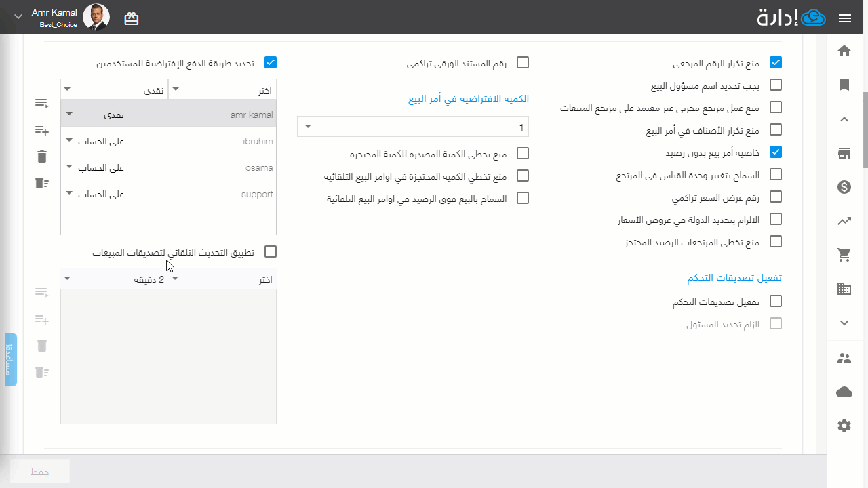Viewport: 868px width, 488px height.
Task: Enable تطبيق التحديث التلقائي لتصديقات المبيعات
Action: (x=271, y=251)
